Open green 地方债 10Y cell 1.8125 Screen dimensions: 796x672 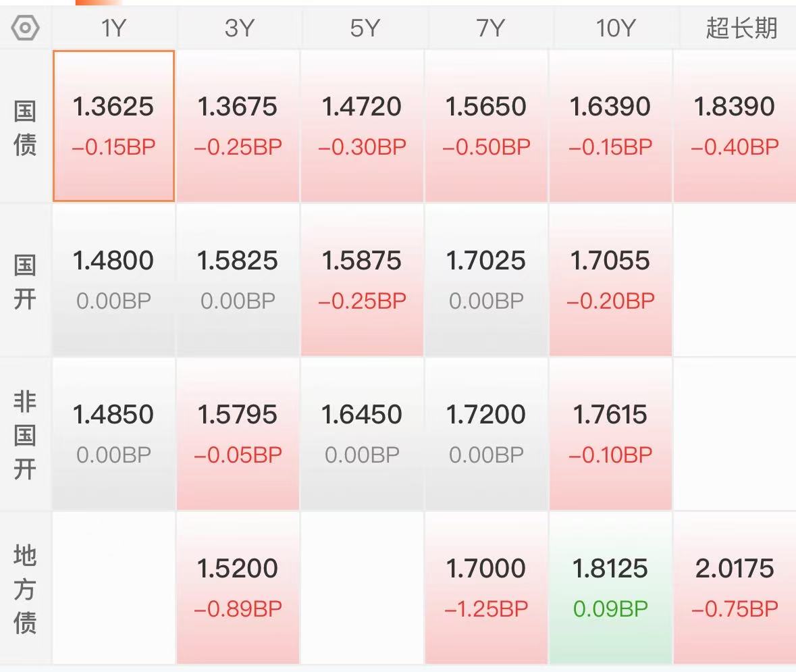[610, 588]
